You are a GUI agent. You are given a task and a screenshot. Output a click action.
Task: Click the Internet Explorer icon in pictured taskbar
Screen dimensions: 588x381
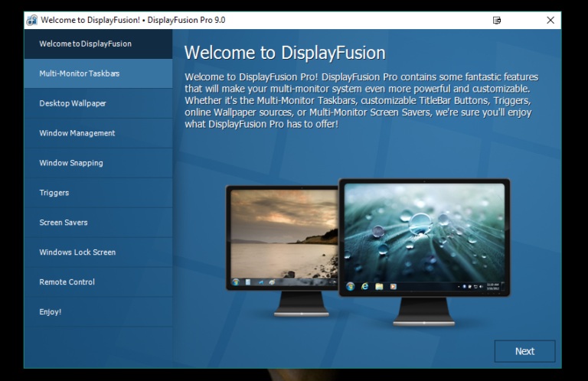pos(364,287)
